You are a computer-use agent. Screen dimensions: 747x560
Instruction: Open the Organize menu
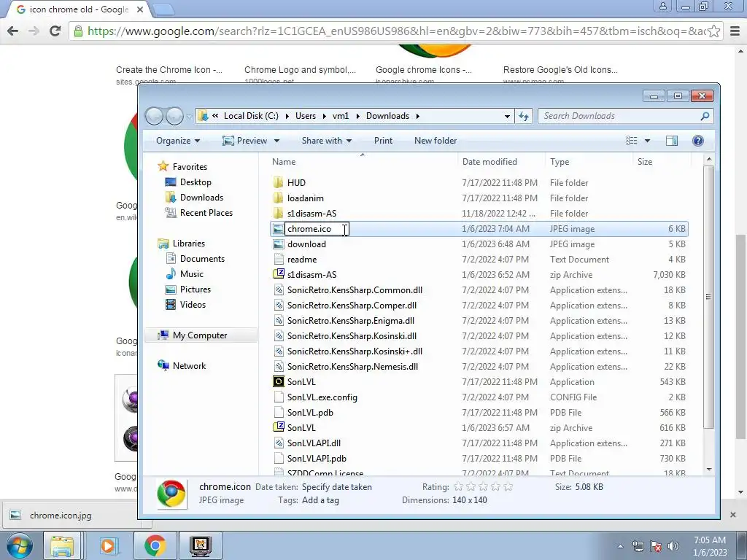click(178, 141)
